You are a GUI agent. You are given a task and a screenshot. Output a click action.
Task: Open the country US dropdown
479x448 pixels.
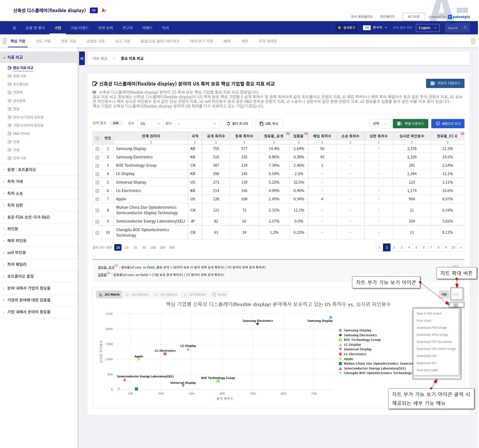(x=150, y=124)
